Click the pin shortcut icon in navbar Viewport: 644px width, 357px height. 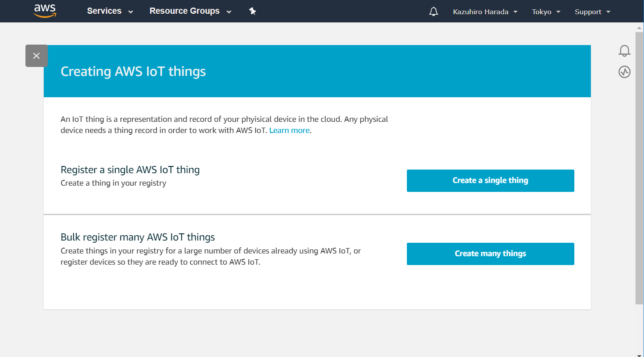tap(252, 12)
